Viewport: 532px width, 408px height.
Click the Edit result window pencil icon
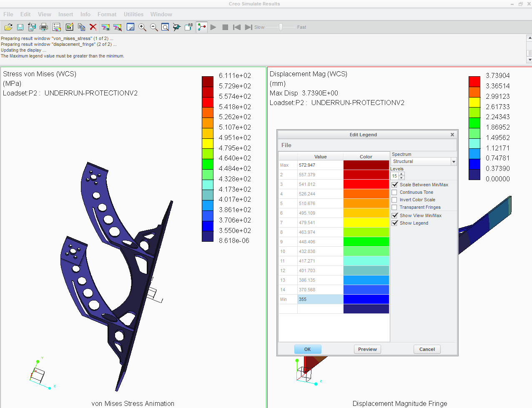[69, 27]
